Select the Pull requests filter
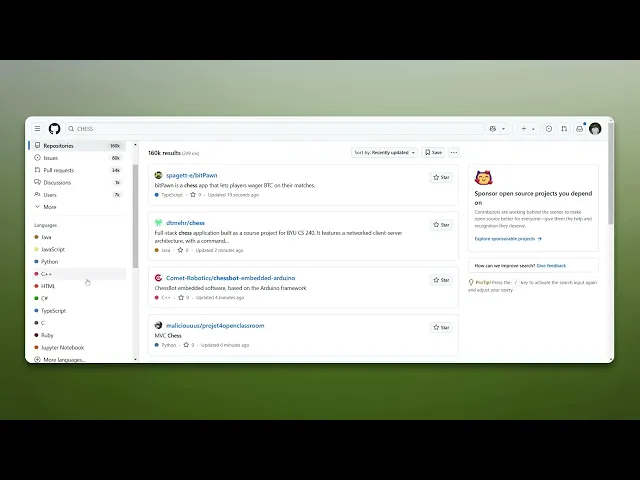This screenshot has width=640, height=480. point(78,170)
